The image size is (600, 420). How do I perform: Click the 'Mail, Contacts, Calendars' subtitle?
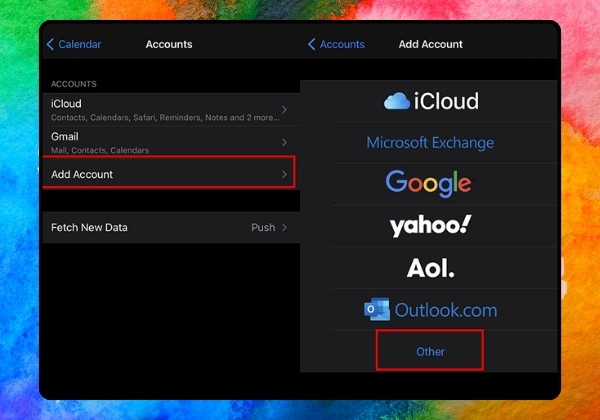click(100, 150)
